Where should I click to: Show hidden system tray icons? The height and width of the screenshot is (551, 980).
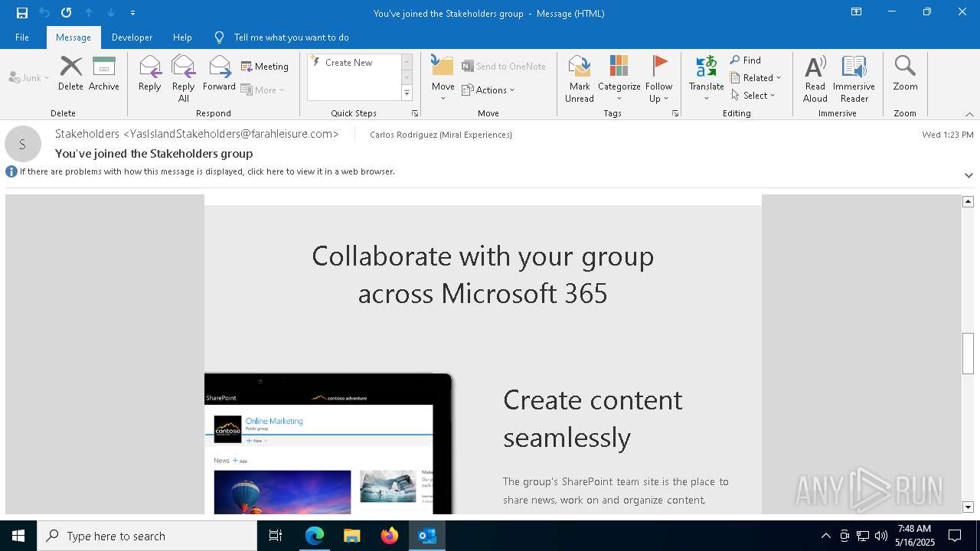click(825, 536)
